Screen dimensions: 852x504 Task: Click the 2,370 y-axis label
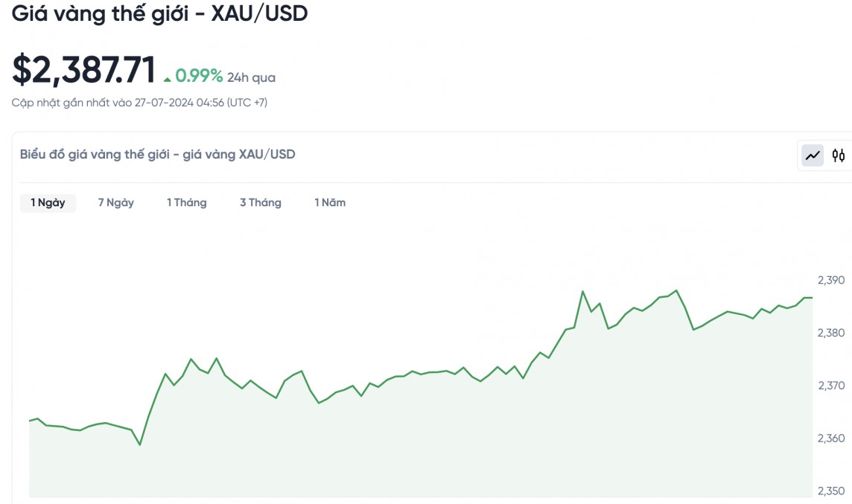click(830, 386)
